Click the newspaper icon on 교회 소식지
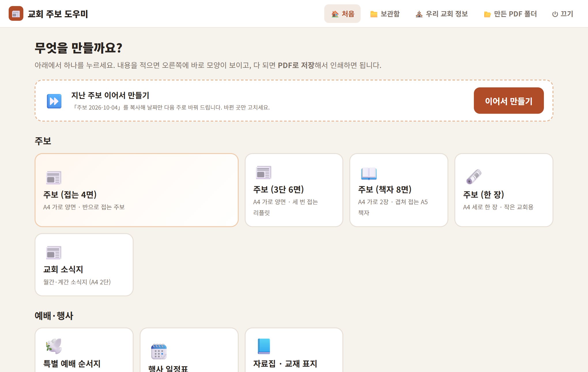The image size is (588, 372). point(54,253)
